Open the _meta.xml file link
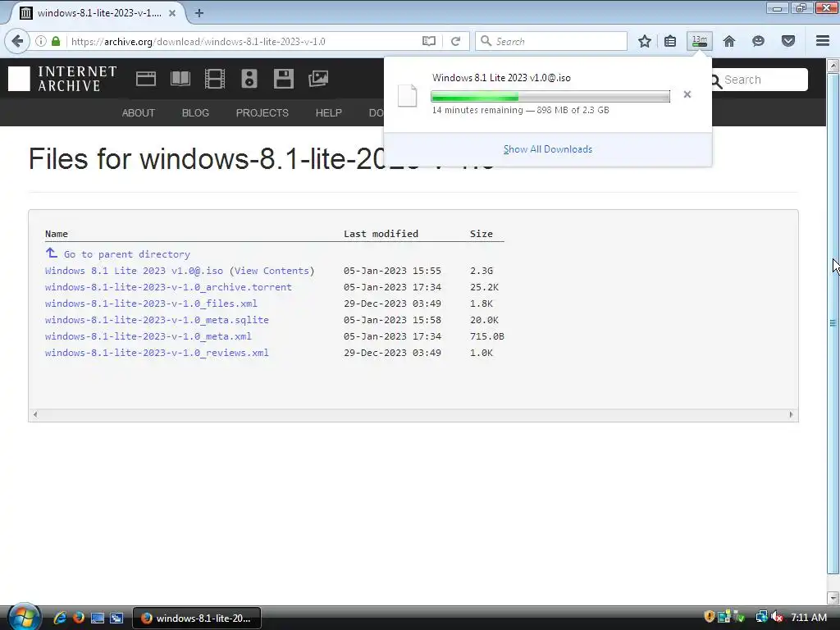The height and width of the screenshot is (630, 840). click(x=148, y=336)
